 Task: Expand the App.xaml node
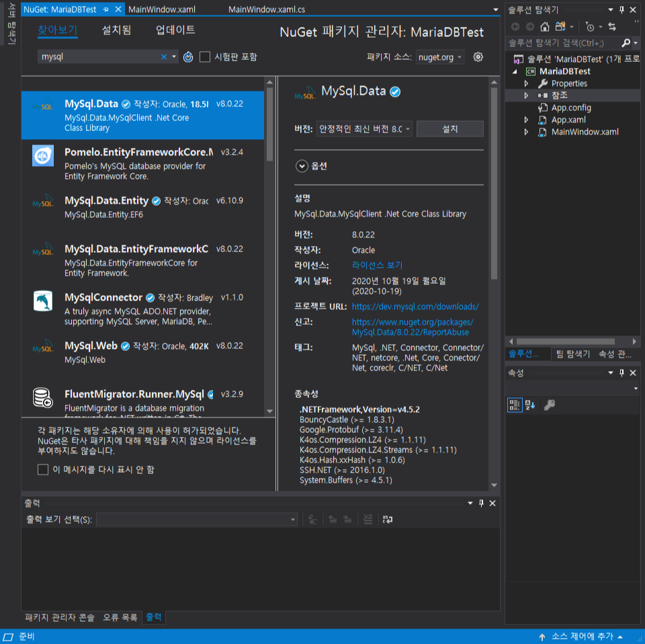[x=526, y=120]
